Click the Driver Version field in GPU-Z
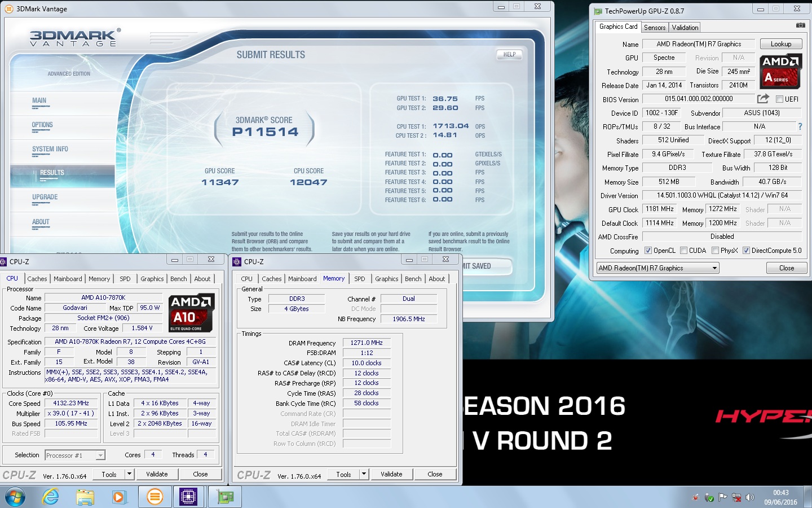812x508 pixels. click(722, 195)
